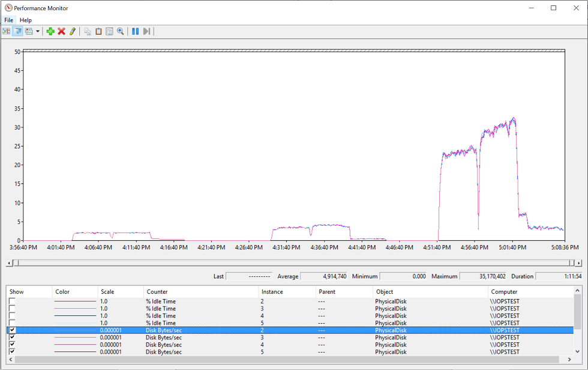
Task: Freeze the display with the pause icon
Action: click(x=134, y=31)
